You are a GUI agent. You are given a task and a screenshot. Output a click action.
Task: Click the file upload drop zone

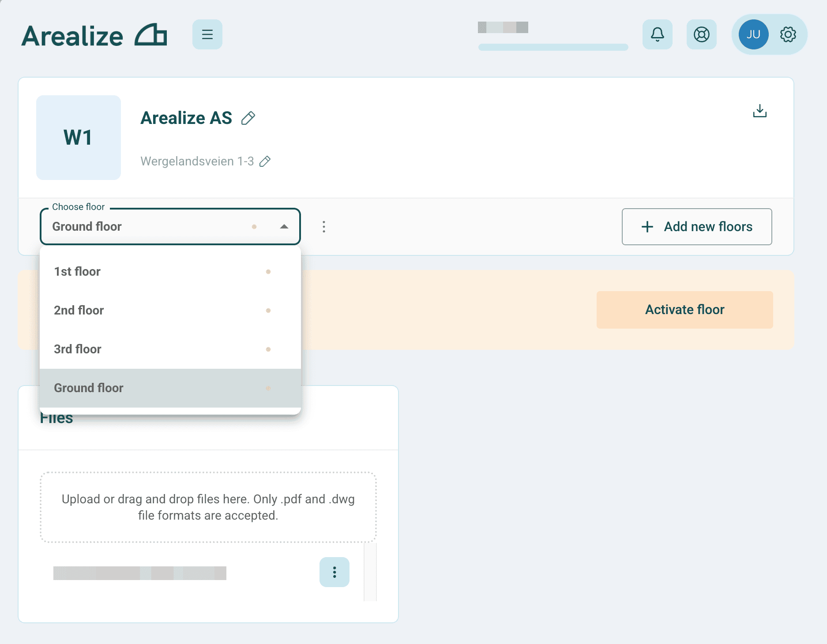(x=208, y=507)
